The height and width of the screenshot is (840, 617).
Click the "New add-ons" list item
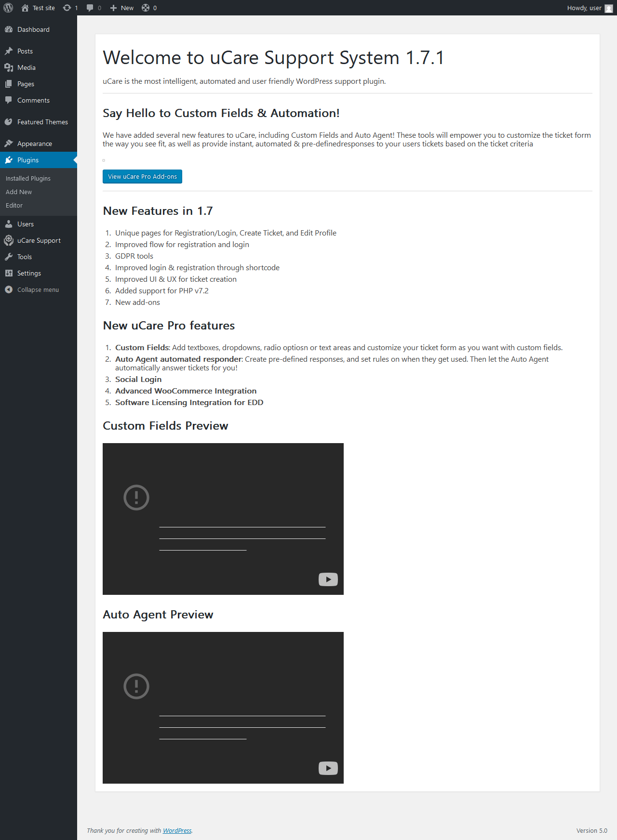(x=137, y=302)
